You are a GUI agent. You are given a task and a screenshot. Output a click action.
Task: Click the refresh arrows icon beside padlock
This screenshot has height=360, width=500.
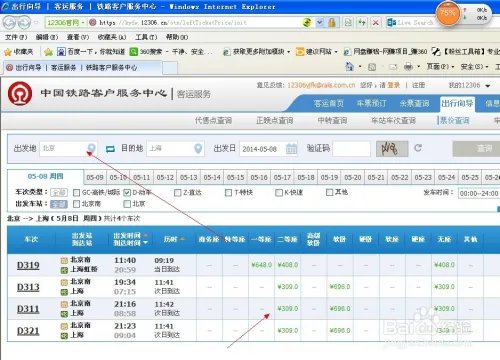[362, 23]
